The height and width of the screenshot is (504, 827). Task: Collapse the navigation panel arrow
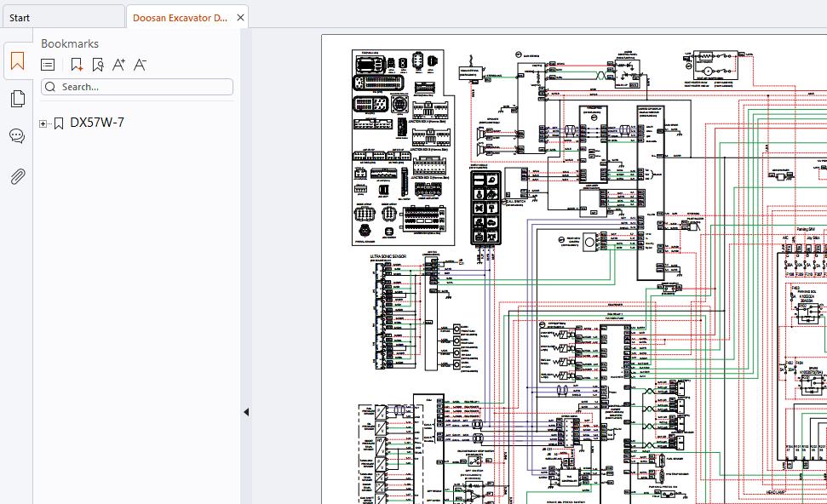246,412
